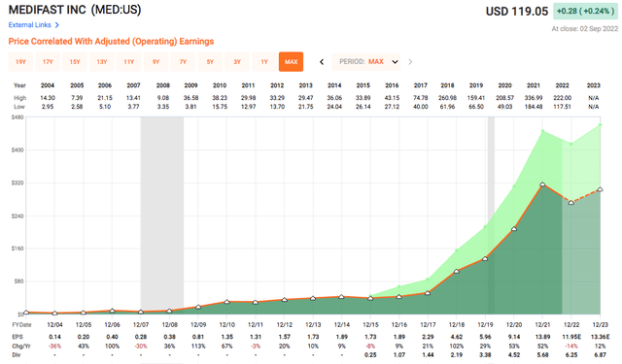
Task: Select the 19Y time range tab
Action: [x=20, y=62]
